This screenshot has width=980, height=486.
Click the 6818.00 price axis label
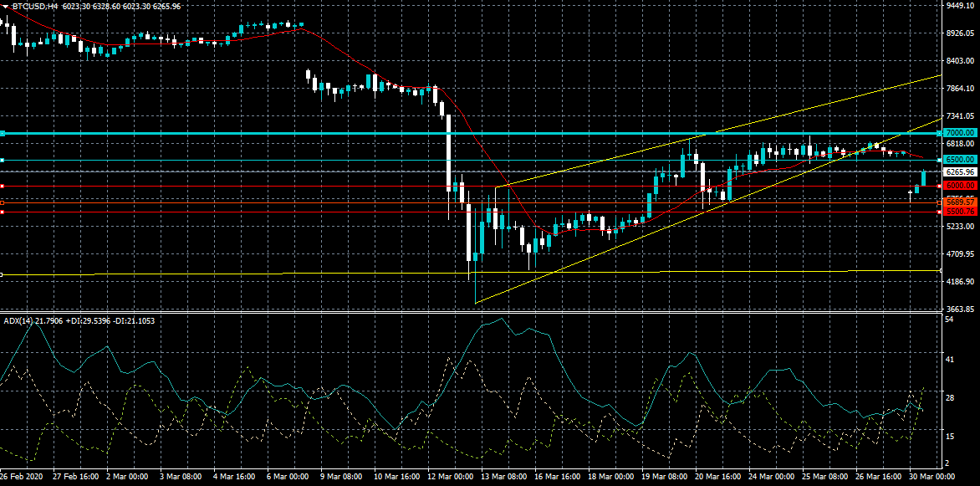click(961, 143)
